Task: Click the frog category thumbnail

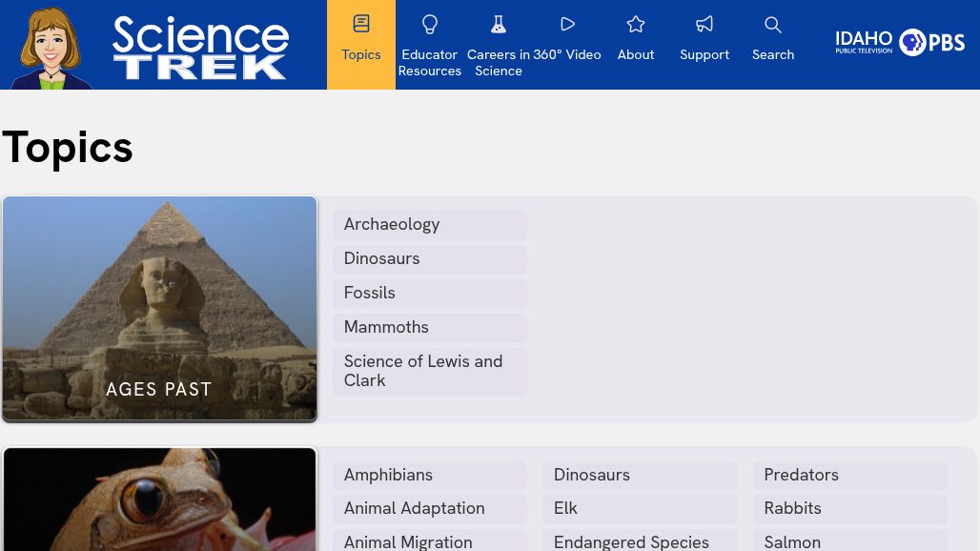Action: coord(160,500)
